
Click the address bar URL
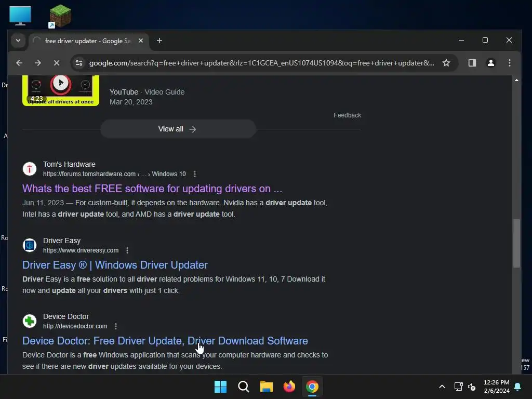click(261, 63)
